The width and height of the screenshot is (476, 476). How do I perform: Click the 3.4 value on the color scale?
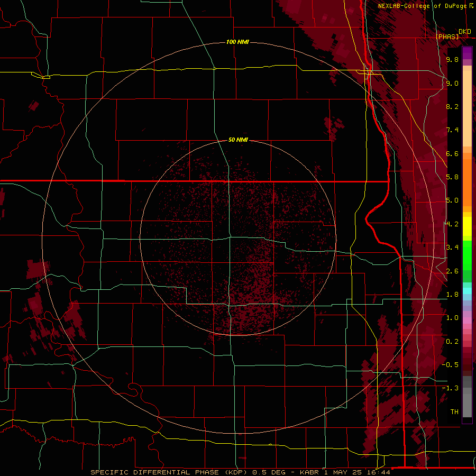click(x=452, y=248)
